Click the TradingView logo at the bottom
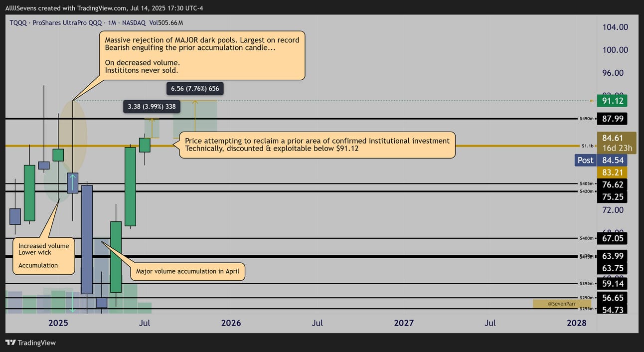644x352 pixels. (x=31, y=343)
